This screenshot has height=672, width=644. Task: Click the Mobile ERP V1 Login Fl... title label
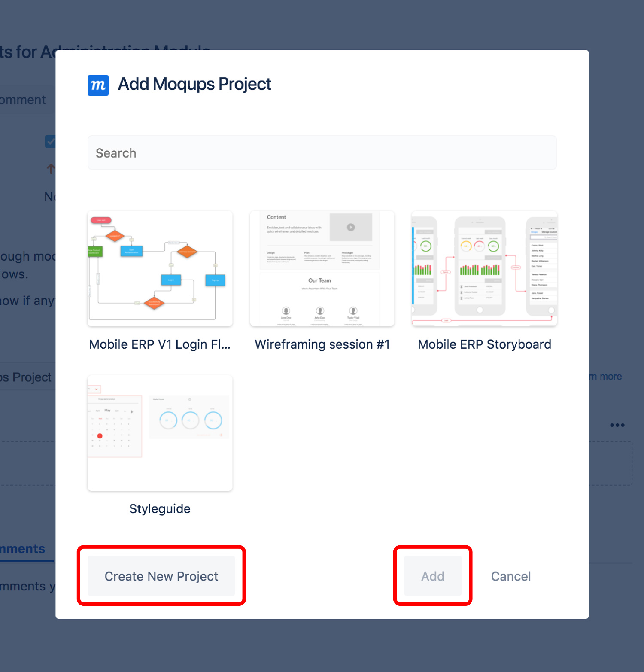[160, 344]
